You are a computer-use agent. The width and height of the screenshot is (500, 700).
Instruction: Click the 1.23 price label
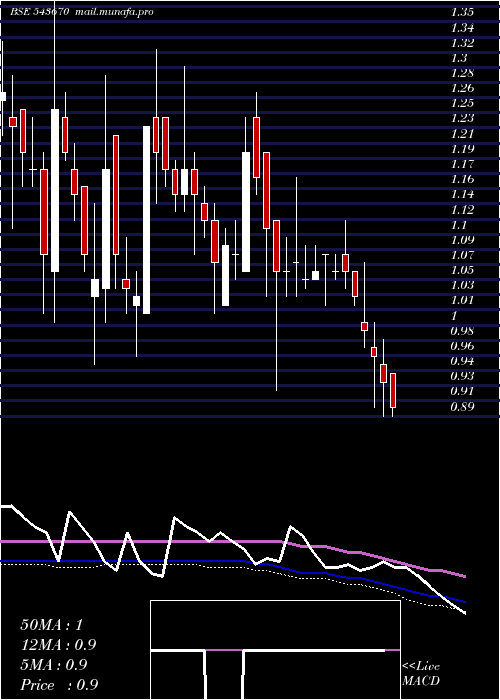click(x=462, y=118)
